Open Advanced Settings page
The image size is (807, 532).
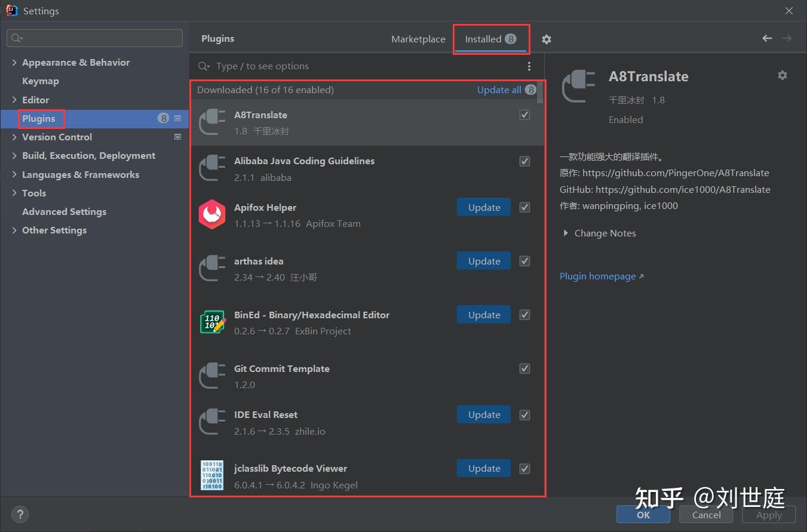(x=65, y=211)
